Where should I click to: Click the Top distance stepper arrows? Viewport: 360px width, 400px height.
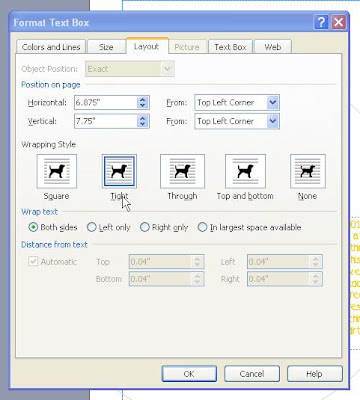click(x=197, y=262)
